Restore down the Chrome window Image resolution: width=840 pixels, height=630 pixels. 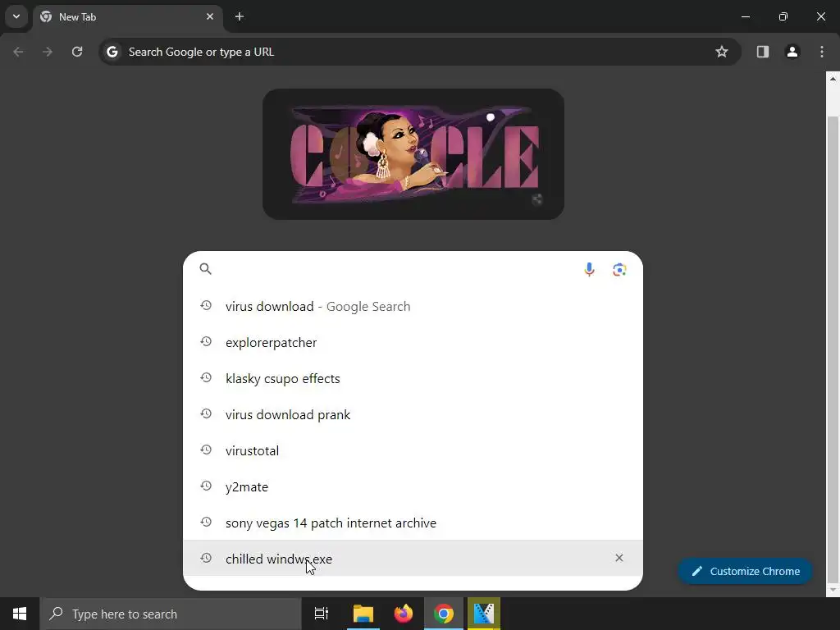[x=783, y=16]
